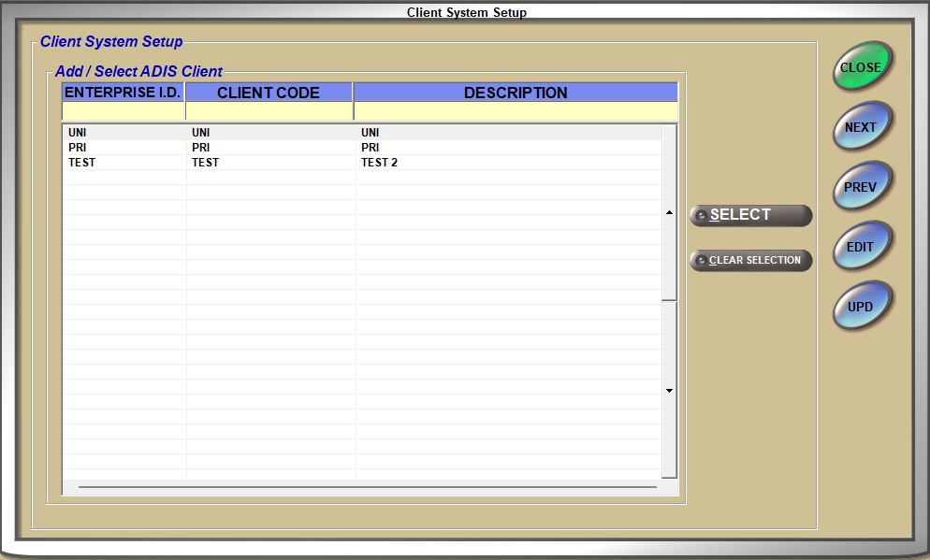Focus the Client Code filter field
The height and width of the screenshot is (560, 930).
[269, 111]
